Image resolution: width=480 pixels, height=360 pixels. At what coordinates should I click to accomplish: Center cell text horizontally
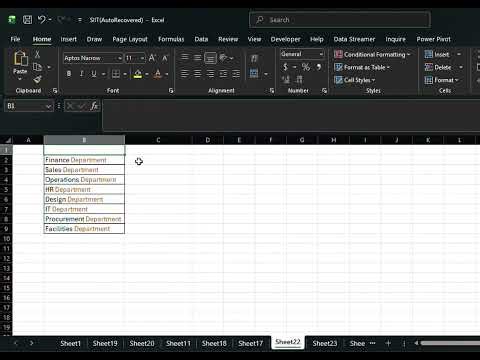(197, 74)
